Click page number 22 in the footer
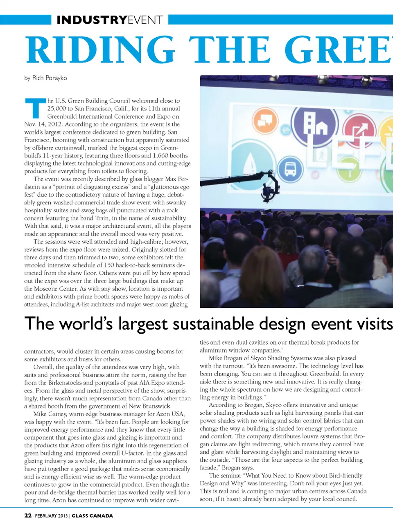Viewport: 393px width, 532px height. [x=28, y=516]
